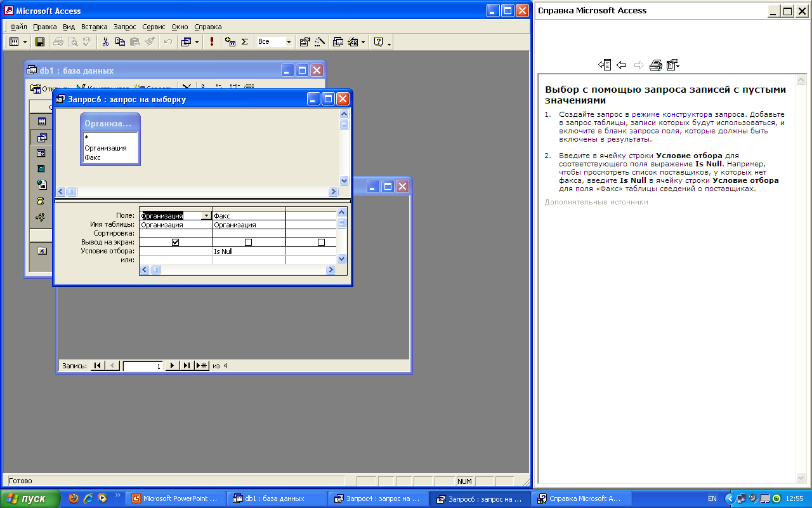
Task: Click the Database Window toolbar icon
Action: (338, 42)
